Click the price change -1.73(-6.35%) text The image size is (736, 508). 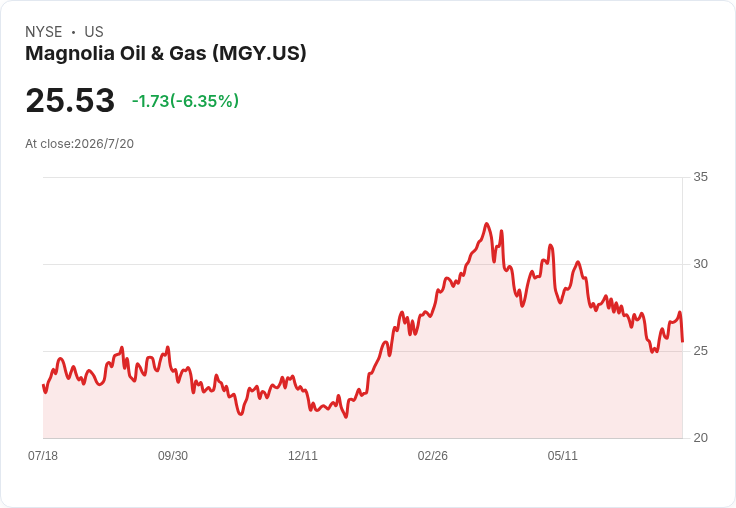pyautogui.click(x=185, y=101)
